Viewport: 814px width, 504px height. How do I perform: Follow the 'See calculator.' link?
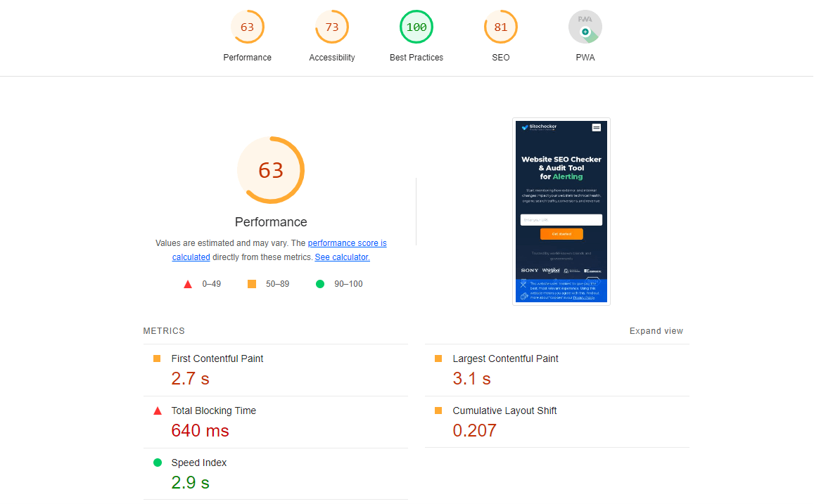[x=342, y=257]
